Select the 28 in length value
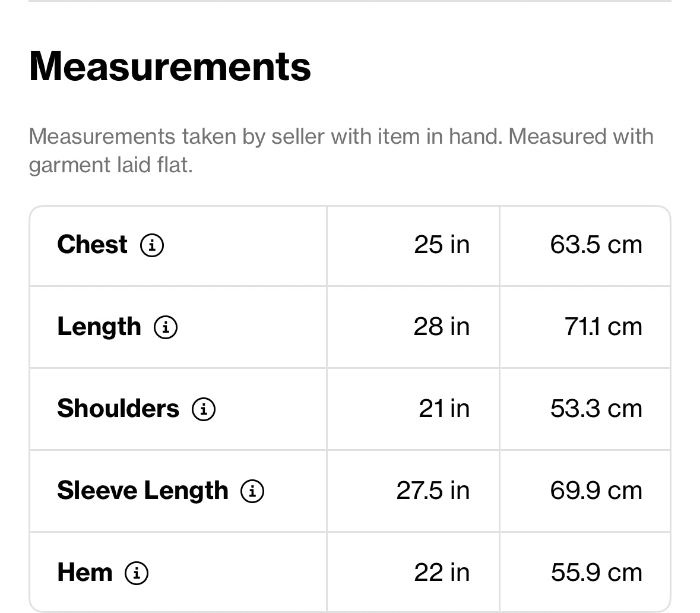700x613 pixels. pyautogui.click(x=442, y=327)
